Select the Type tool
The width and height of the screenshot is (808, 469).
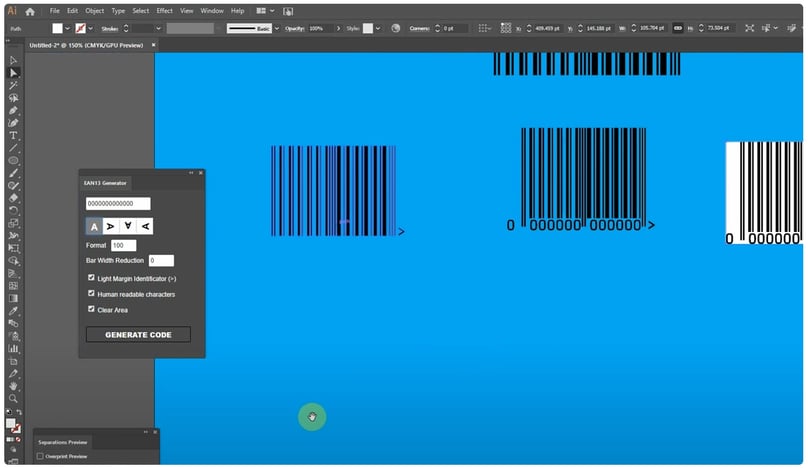click(x=13, y=135)
